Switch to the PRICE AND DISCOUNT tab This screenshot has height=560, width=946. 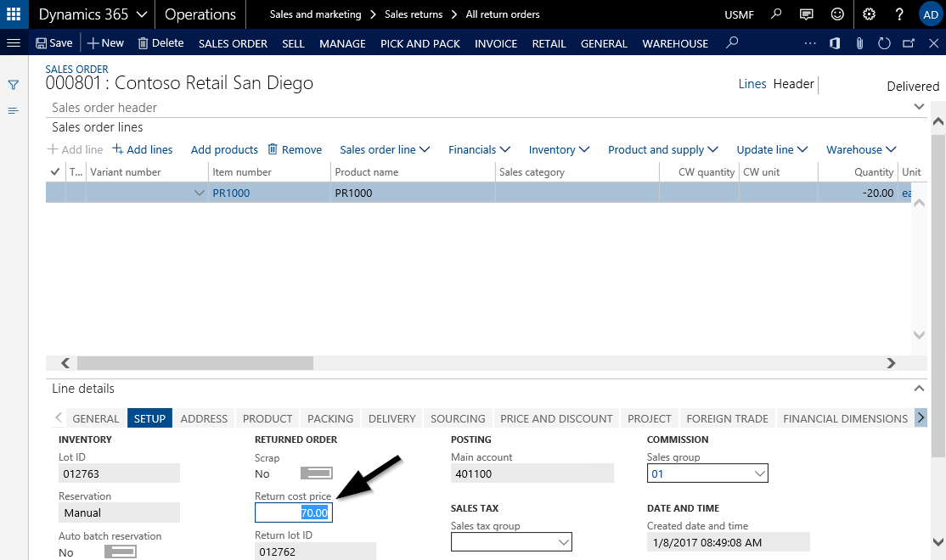(556, 418)
